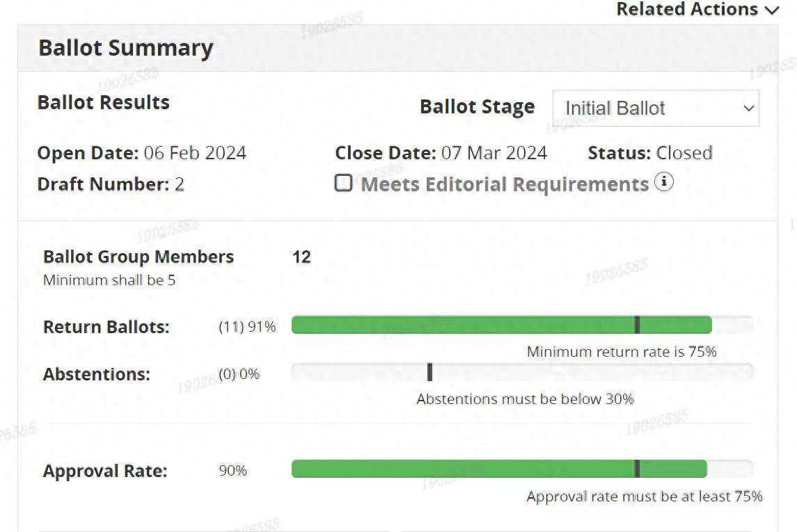This screenshot has height=532, width=797.
Task: Click the Return Ballots (11) 91% value
Action: (x=247, y=327)
